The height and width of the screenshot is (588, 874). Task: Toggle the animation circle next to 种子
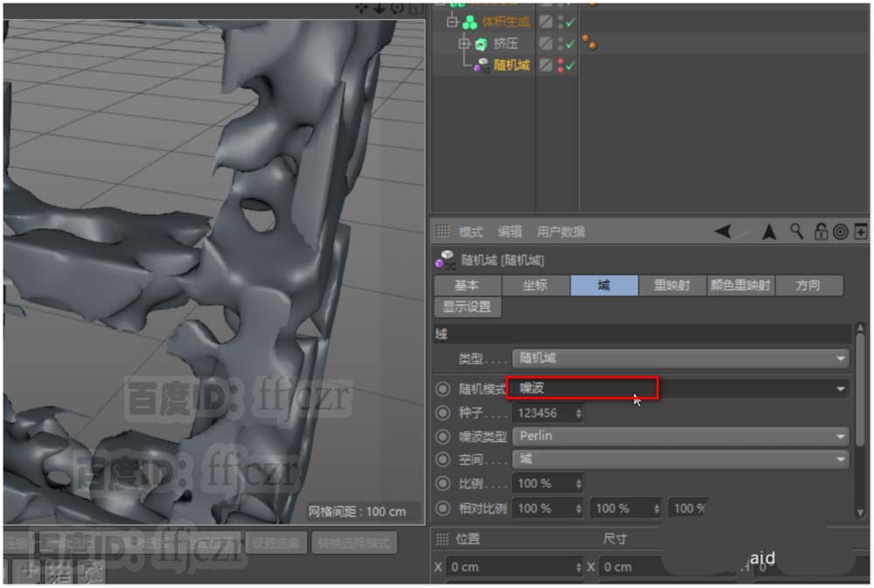[x=443, y=412]
